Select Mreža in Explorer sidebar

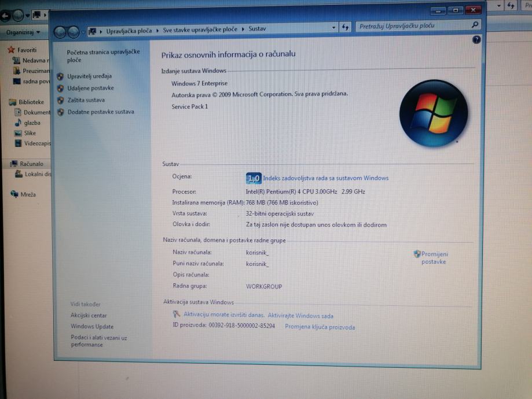pos(28,194)
